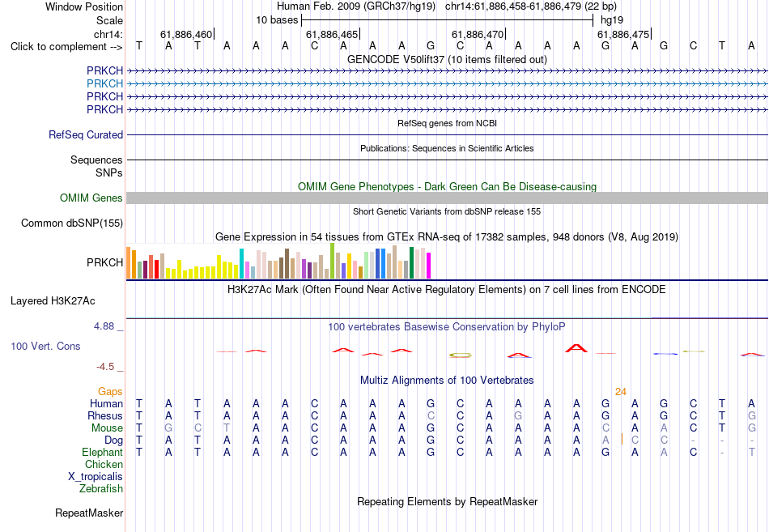Select the Elephant alignment row label

(102, 452)
